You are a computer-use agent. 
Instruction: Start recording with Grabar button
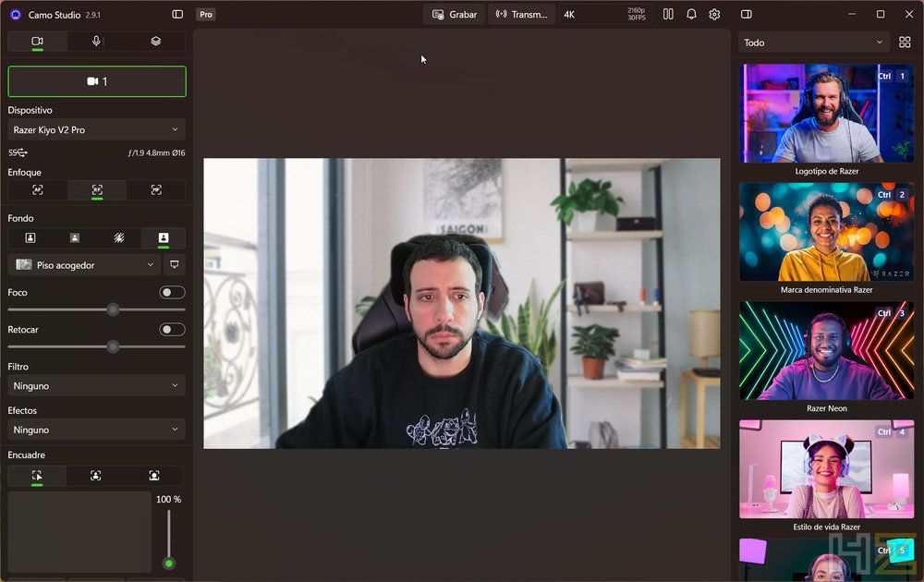pyautogui.click(x=455, y=15)
